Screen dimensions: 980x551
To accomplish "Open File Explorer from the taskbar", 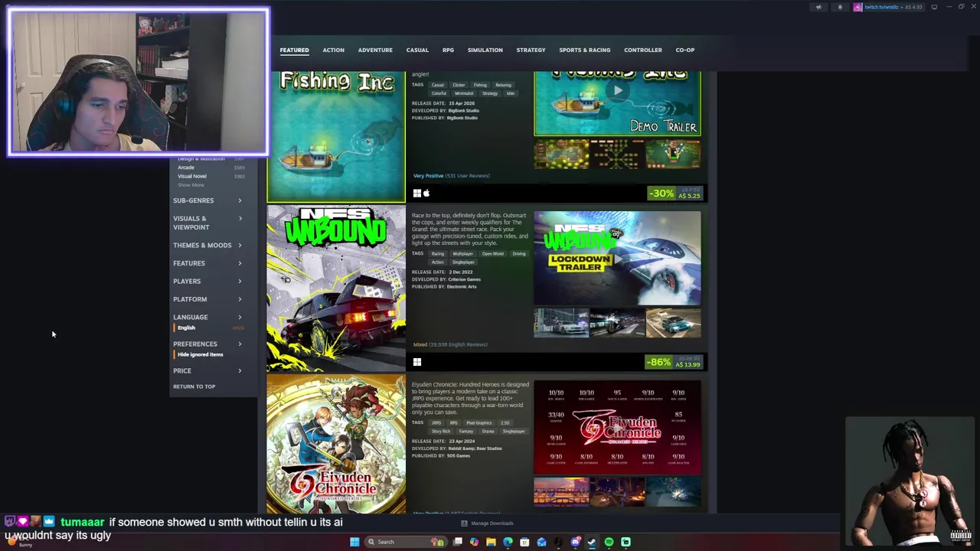I will (x=491, y=542).
